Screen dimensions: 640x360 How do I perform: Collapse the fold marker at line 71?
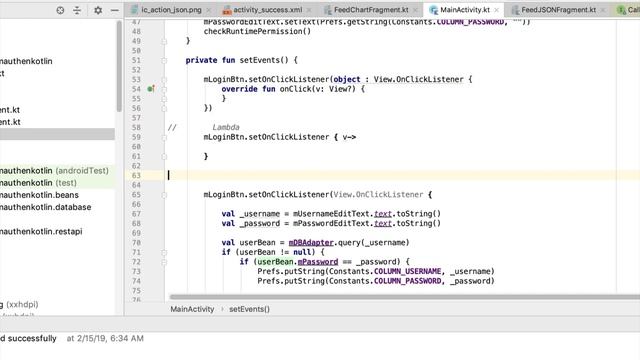[x=164, y=252]
